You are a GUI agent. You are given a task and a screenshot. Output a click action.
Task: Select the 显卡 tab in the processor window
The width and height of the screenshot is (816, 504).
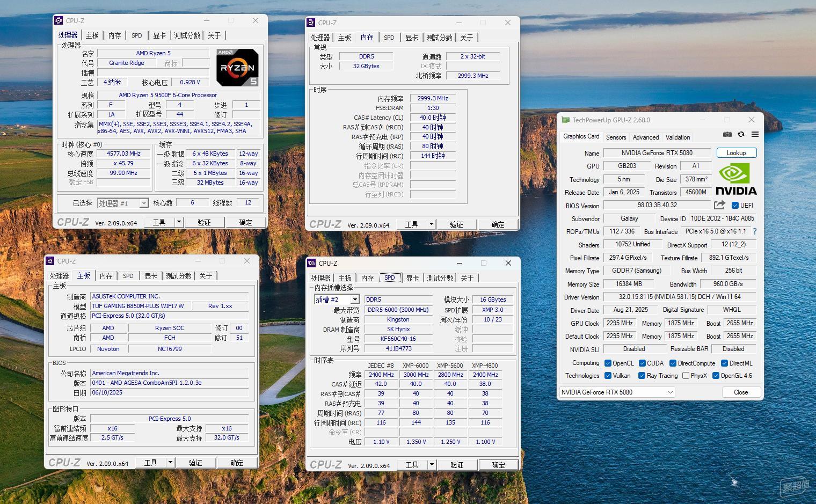(159, 35)
